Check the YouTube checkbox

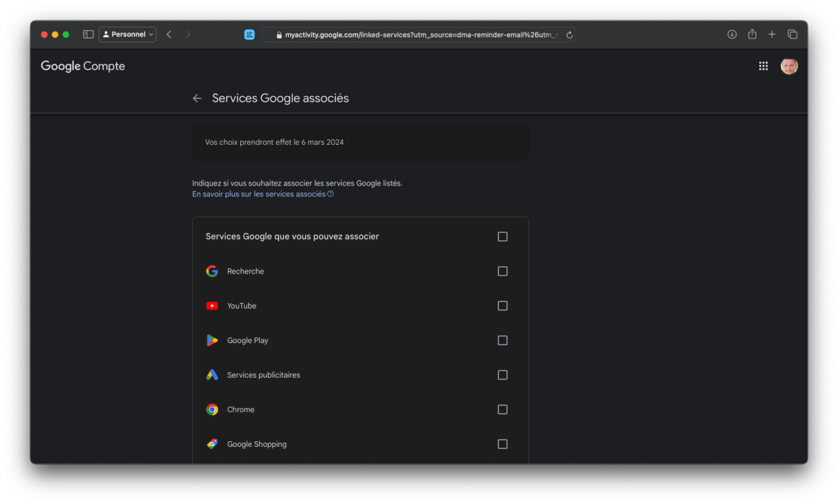tap(503, 306)
